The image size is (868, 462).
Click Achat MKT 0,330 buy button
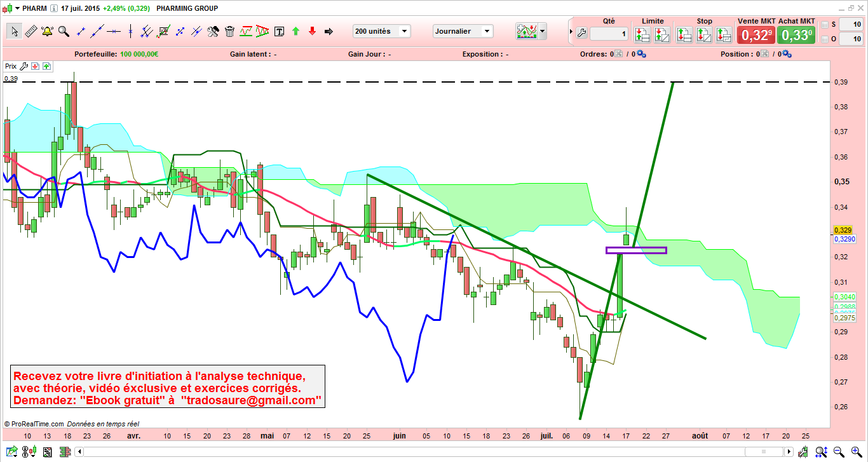[x=797, y=34]
